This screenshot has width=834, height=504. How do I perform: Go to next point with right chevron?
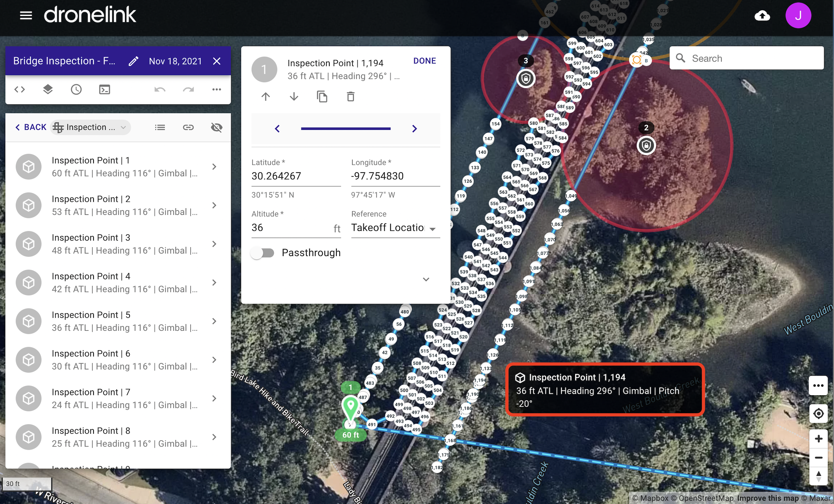[414, 129]
